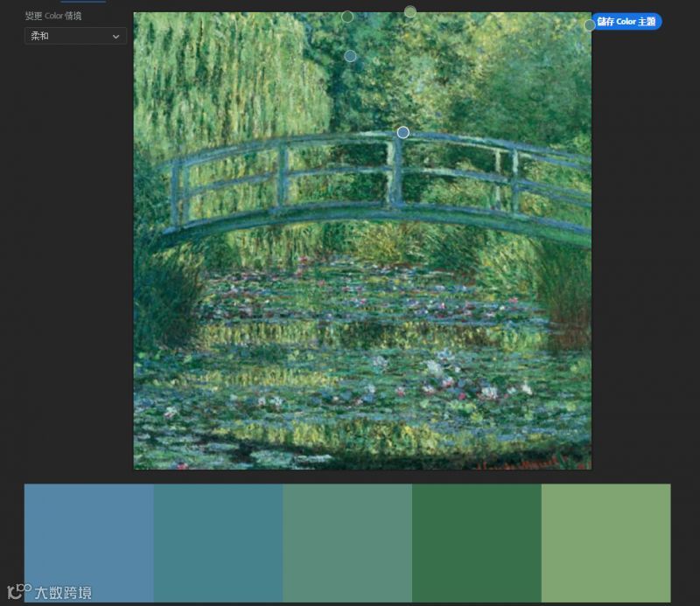The width and height of the screenshot is (700, 606).
Task: Select the steel blue palette swatch
Action: (89, 543)
